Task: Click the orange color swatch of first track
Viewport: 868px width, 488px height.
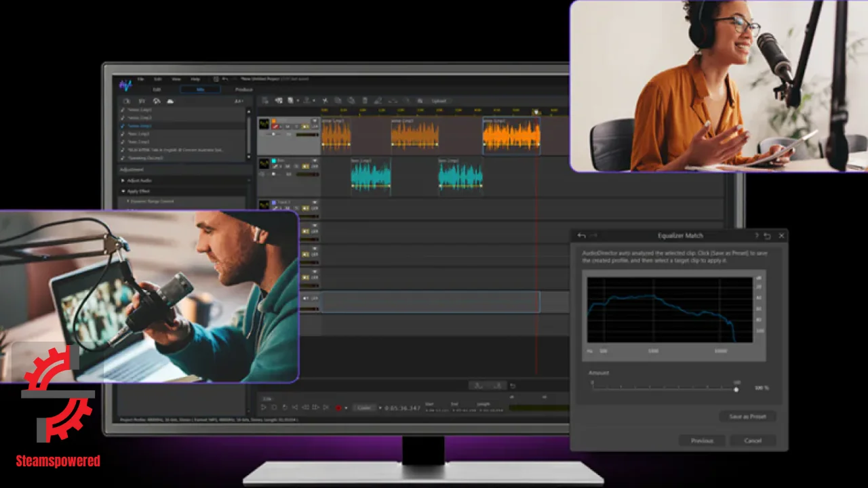Action: [x=273, y=121]
